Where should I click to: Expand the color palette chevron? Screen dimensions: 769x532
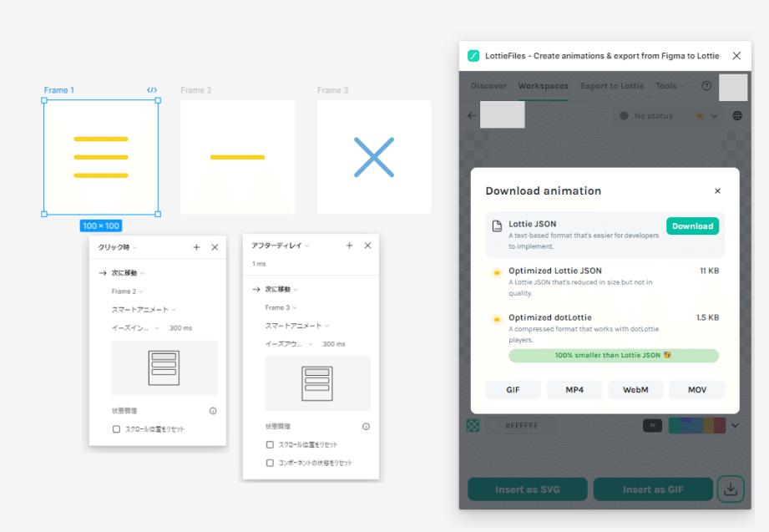[x=735, y=425]
